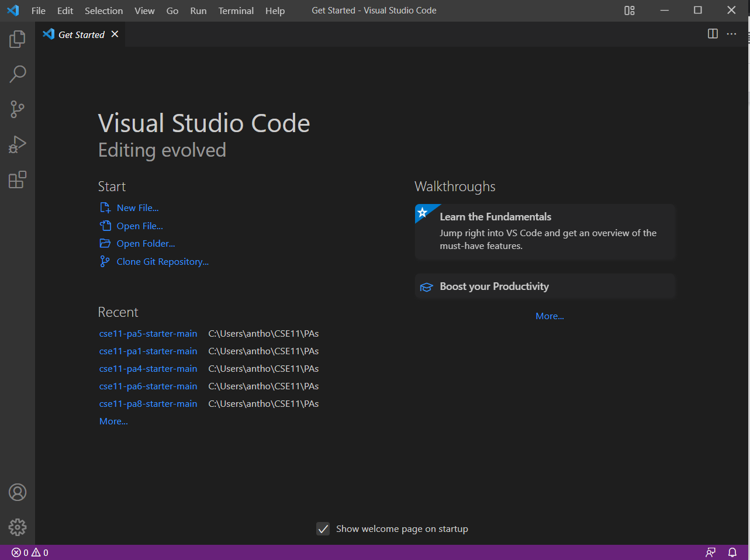The image size is (750, 560).
Task: Open the Terminal menu
Action: click(x=236, y=11)
